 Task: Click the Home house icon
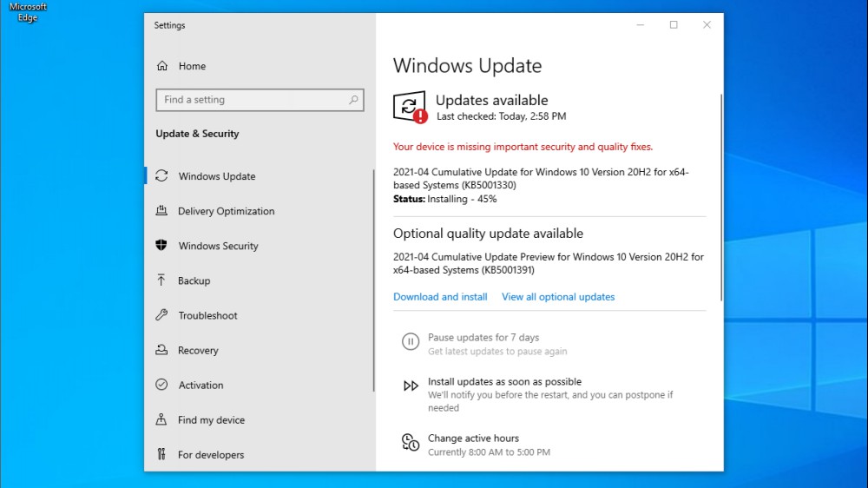[x=161, y=66]
